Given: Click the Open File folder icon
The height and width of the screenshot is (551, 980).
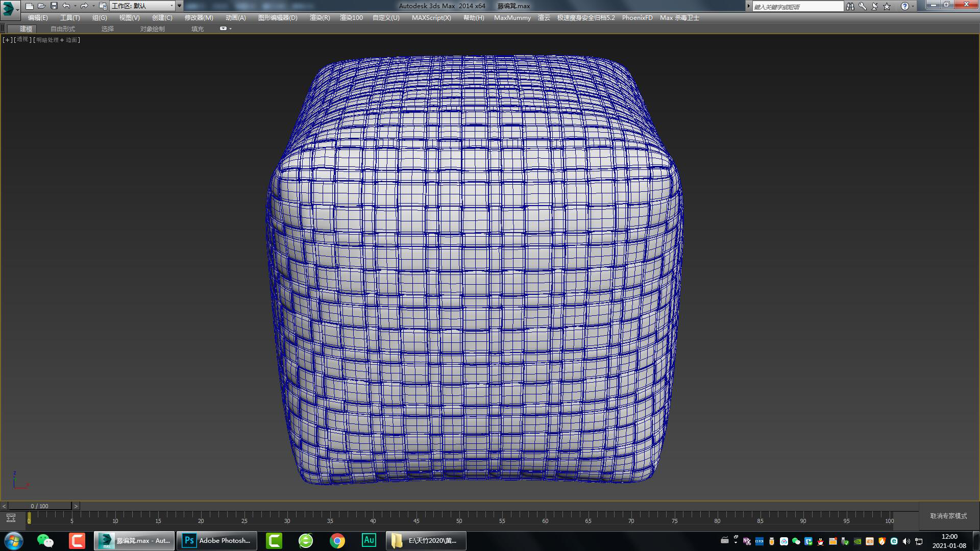Looking at the screenshot, I should tap(42, 6).
